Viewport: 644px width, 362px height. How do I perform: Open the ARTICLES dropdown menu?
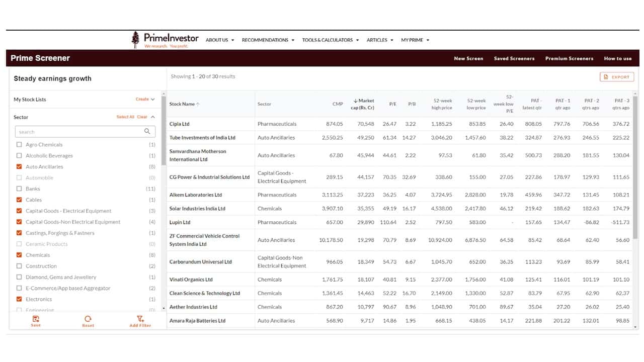pyautogui.click(x=380, y=40)
